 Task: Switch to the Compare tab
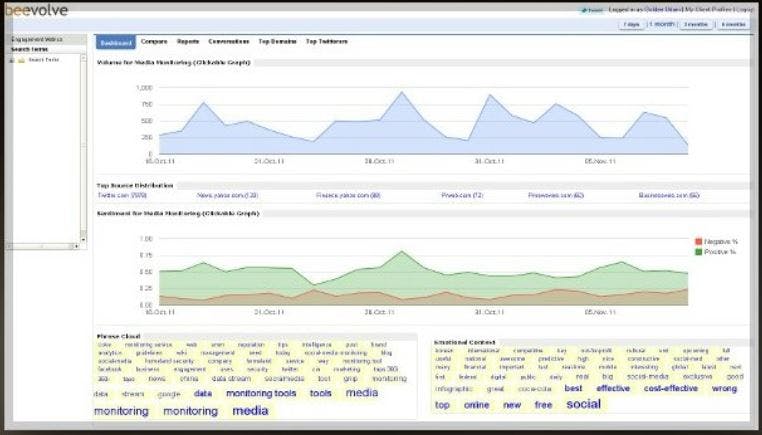point(154,42)
